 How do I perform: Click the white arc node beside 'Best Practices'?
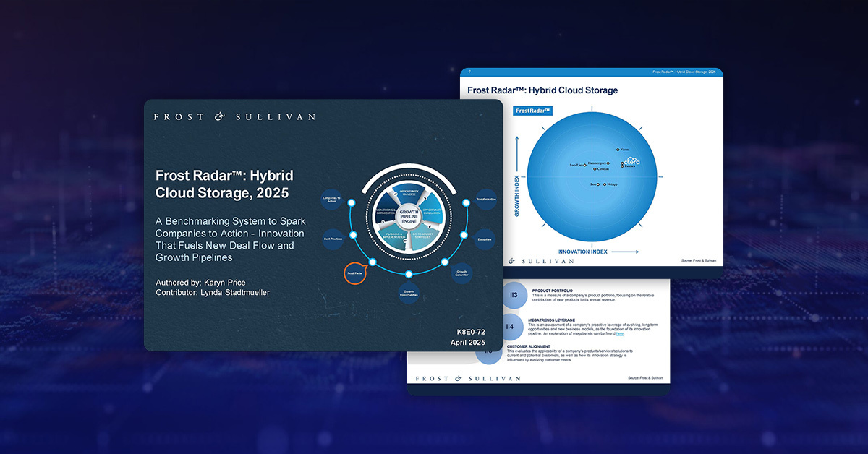pyautogui.click(x=354, y=235)
